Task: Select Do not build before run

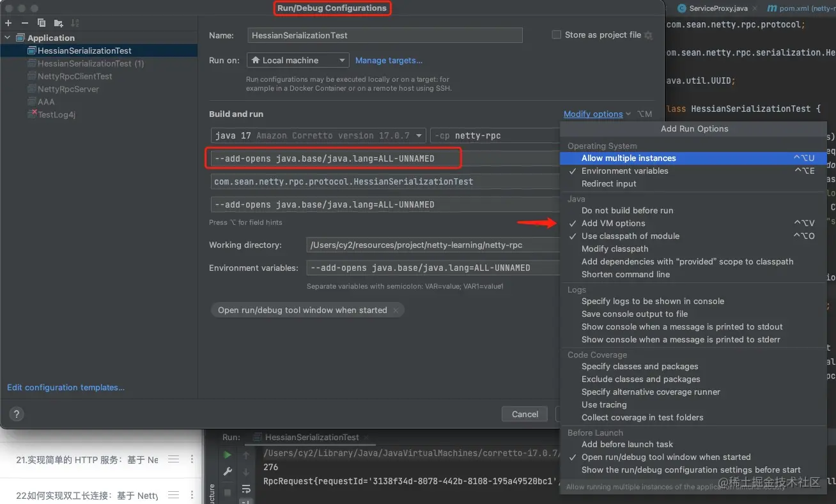Action: tap(693, 210)
